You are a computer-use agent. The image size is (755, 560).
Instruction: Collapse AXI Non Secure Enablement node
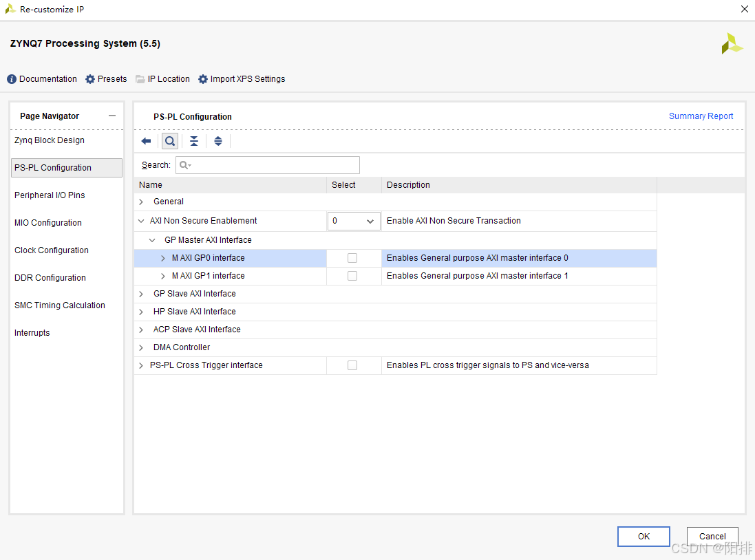click(x=141, y=221)
